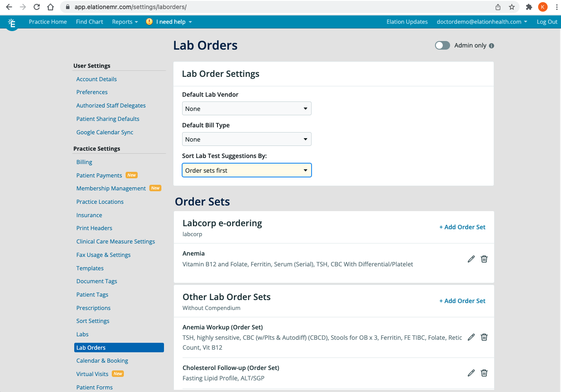Open the Default Lab Vendor dropdown

246,108
